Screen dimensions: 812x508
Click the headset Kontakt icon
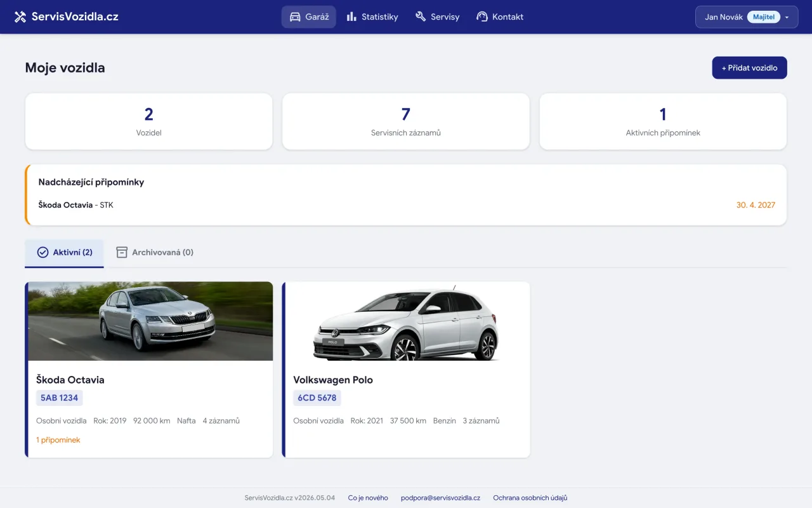point(482,17)
